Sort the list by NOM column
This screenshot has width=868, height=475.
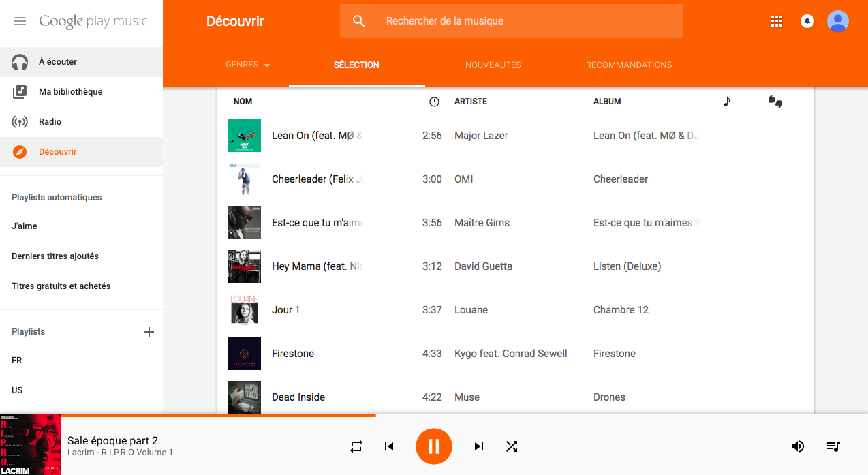tap(243, 102)
